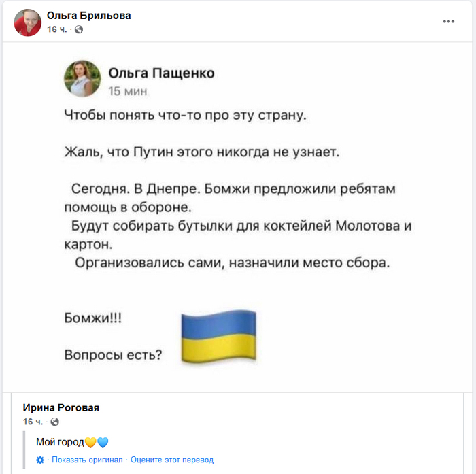Click Ольга Брильова's profile avatar

pos(28,22)
